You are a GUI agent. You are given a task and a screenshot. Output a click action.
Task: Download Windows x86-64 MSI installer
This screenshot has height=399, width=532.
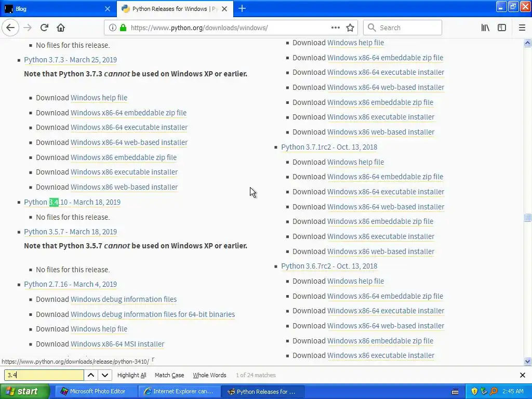click(x=117, y=344)
